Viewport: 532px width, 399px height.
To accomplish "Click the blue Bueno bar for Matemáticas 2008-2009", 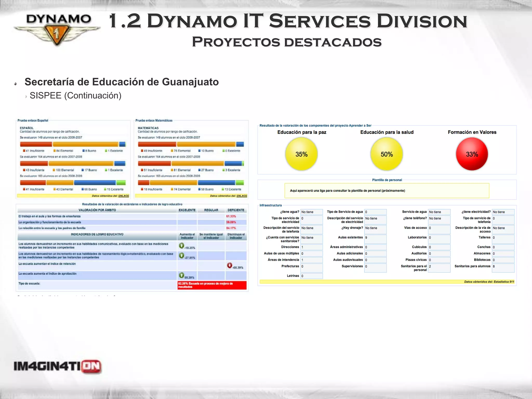I will 216,183.
